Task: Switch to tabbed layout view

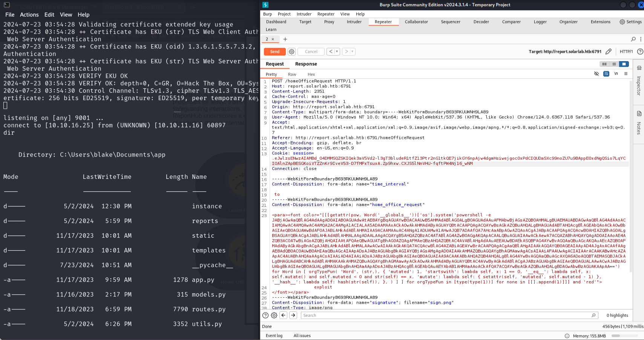Action: [624, 64]
